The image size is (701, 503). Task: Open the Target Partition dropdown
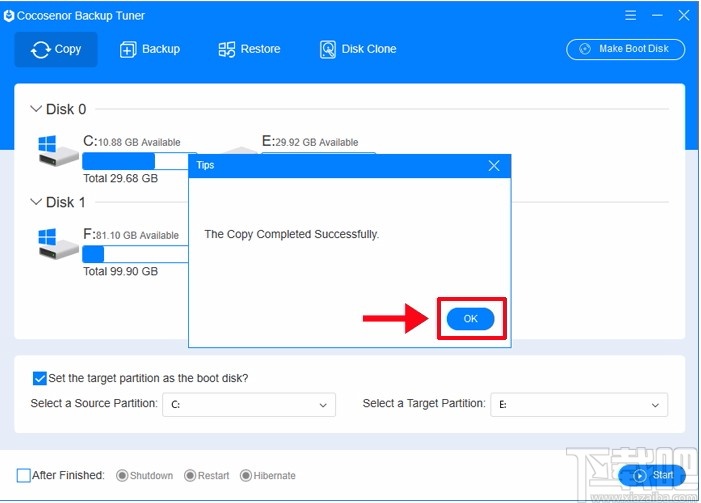(x=579, y=405)
